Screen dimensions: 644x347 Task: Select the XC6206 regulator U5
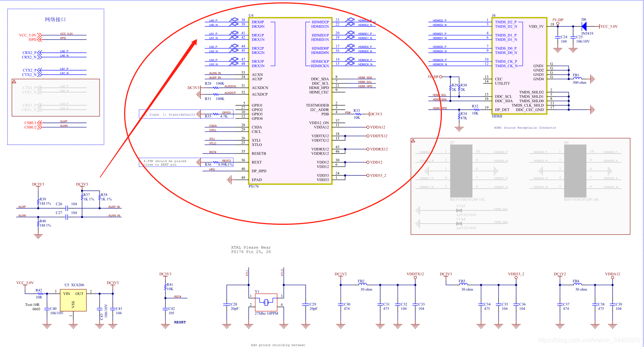pos(74,300)
